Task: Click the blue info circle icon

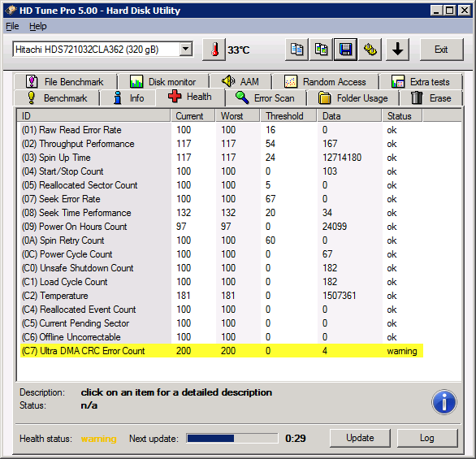Action: (444, 402)
